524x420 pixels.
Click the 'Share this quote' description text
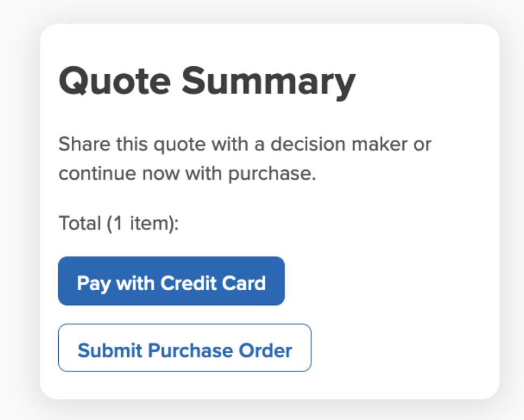(x=245, y=159)
